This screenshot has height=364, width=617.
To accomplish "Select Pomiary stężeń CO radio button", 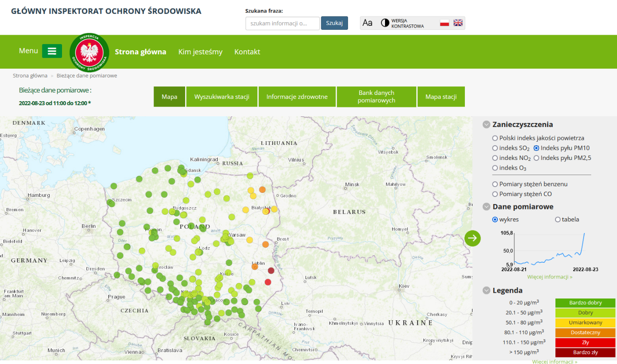I will [x=495, y=194].
